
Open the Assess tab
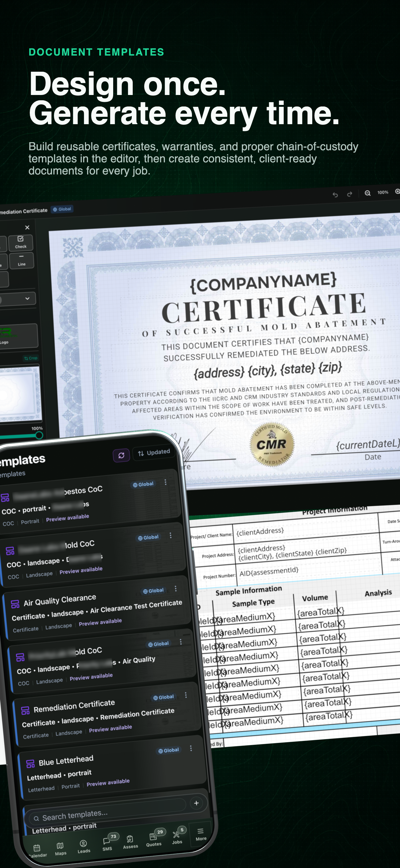(130, 842)
